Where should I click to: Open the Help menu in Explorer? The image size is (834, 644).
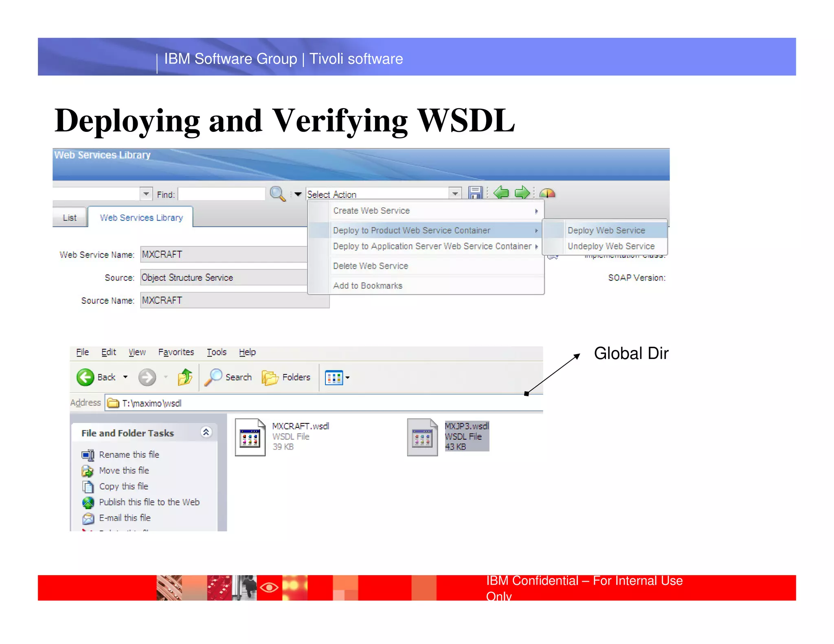click(247, 352)
